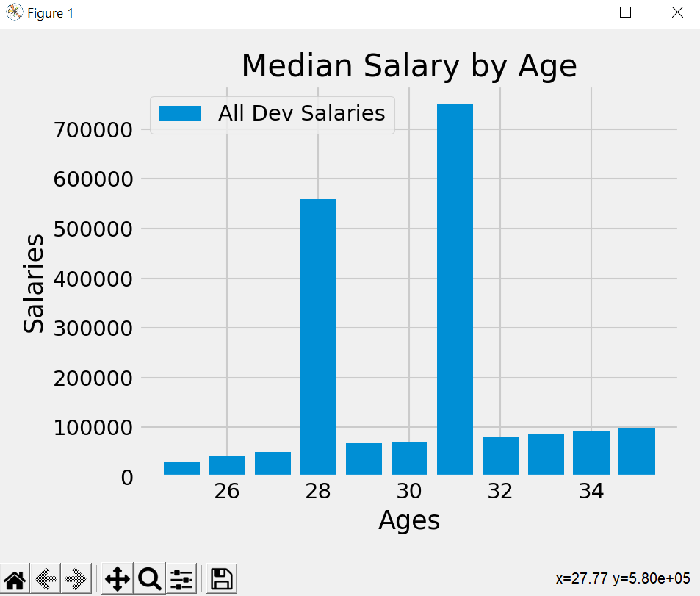The width and height of the screenshot is (700, 596).
Task: Toggle pan mode off by clicking Pan again
Action: coord(115,578)
